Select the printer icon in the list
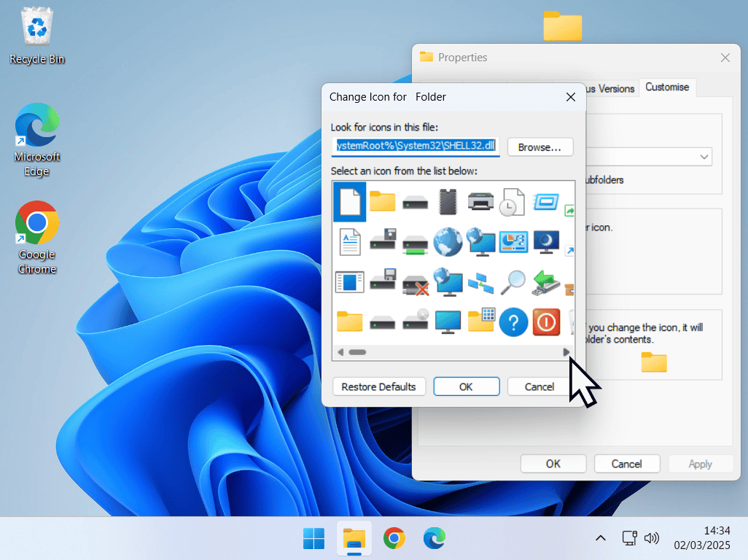 tap(480, 202)
